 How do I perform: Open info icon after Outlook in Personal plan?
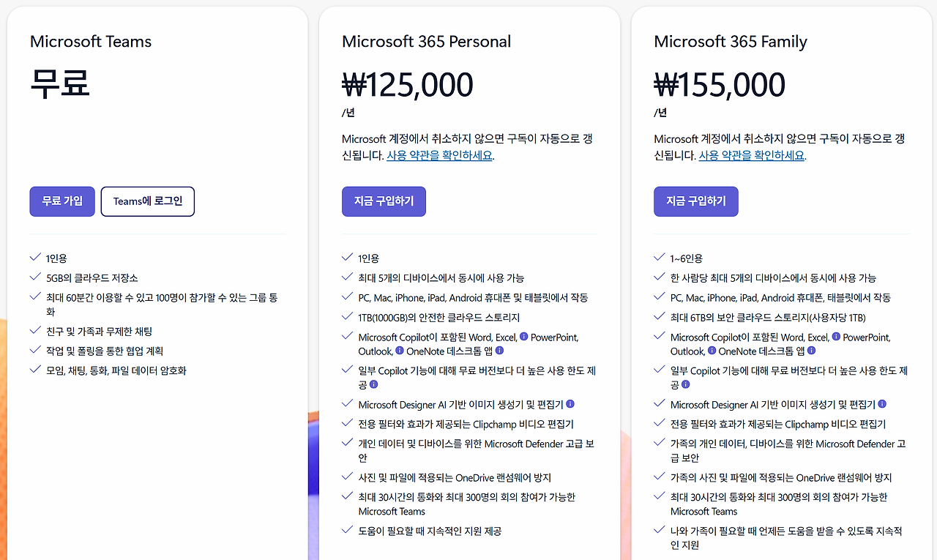coord(400,351)
